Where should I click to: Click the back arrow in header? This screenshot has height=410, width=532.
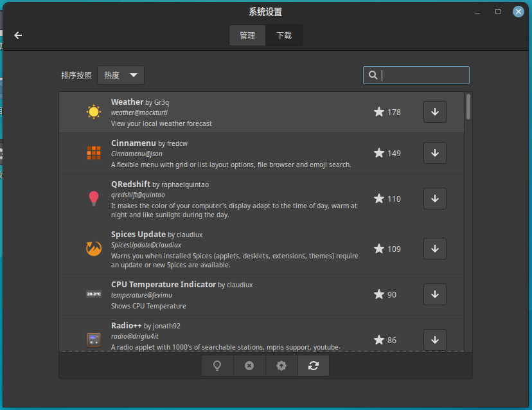coord(18,35)
